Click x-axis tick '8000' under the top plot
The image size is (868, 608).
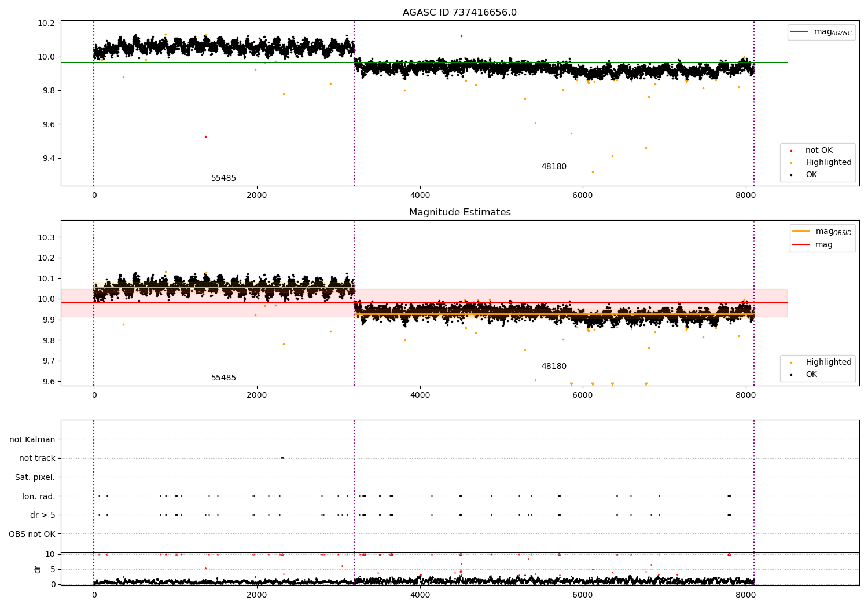coord(746,196)
